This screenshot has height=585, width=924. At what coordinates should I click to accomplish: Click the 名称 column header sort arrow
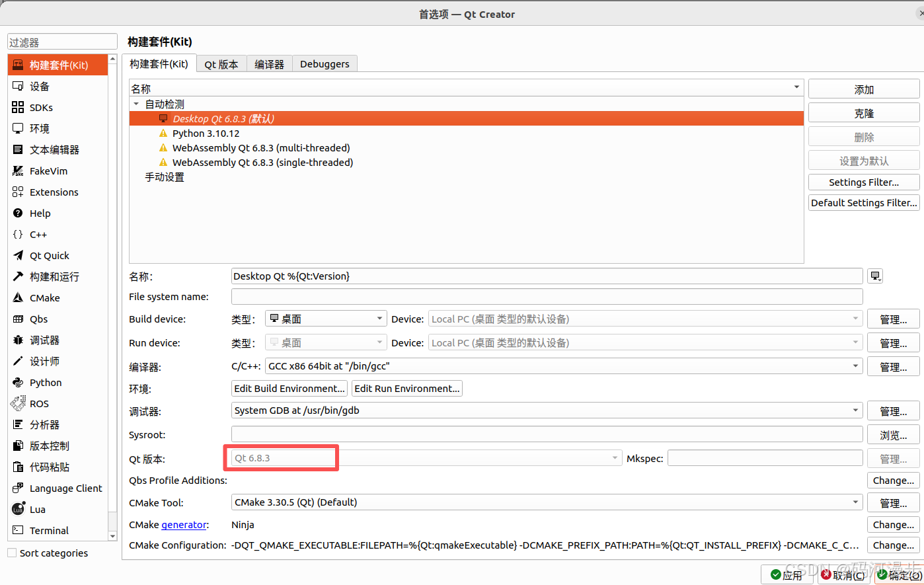tap(796, 87)
